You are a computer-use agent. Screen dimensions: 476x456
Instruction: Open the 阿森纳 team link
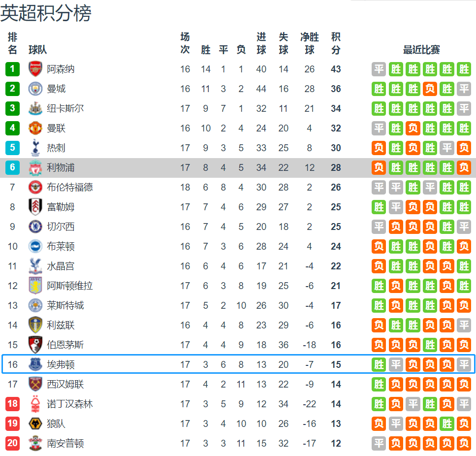coord(61,69)
